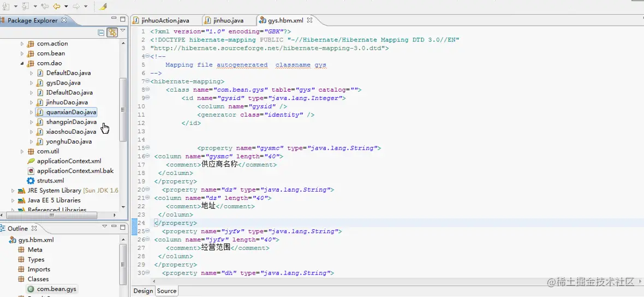Click the Next Annotation toolbar icon
The height and width of the screenshot is (297, 644).
point(5,7)
